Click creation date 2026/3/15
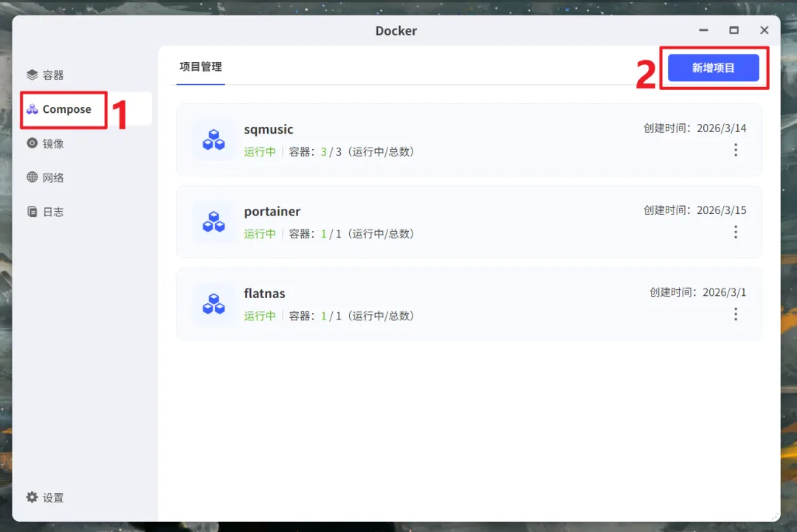The height and width of the screenshot is (532, 797). tap(721, 210)
